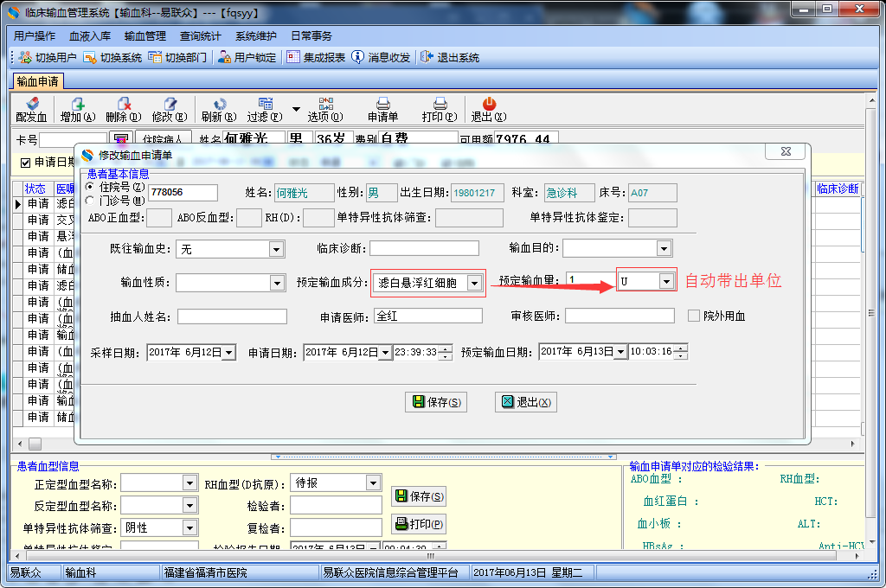Open the 预定输血日期 date picker dropdown
886x588 pixels.
point(620,352)
